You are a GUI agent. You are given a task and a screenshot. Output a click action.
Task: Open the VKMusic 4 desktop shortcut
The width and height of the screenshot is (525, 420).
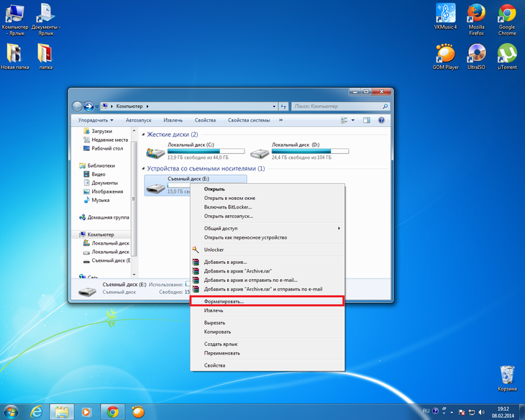pos(445,16)
